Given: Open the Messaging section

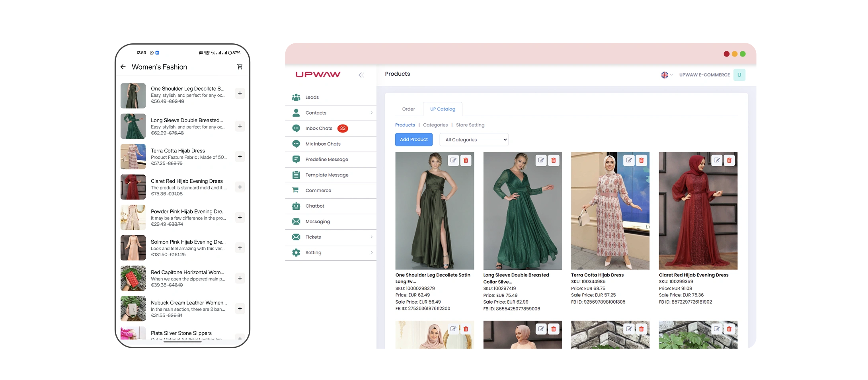Looking at the screenshot, I should click(317, 221).
